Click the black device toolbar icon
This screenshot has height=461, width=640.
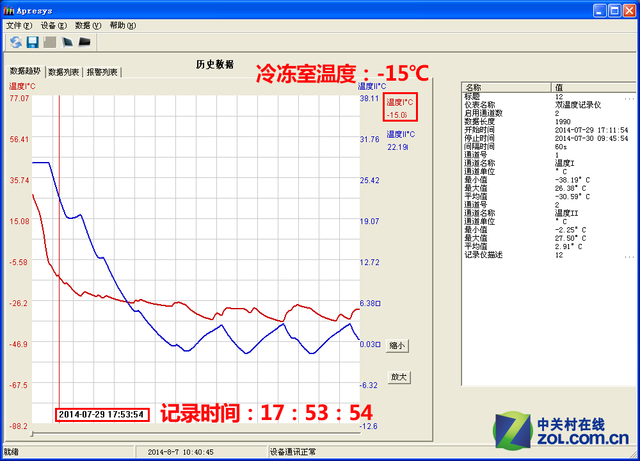(84, 42)
